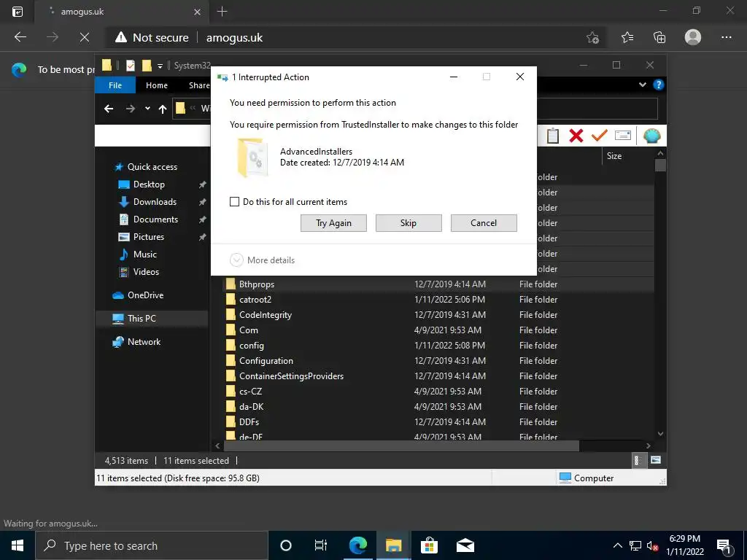This screenshot has width=747, height=560.
Task: Open Explorer help question mark icon
Action: pos(659,85)
